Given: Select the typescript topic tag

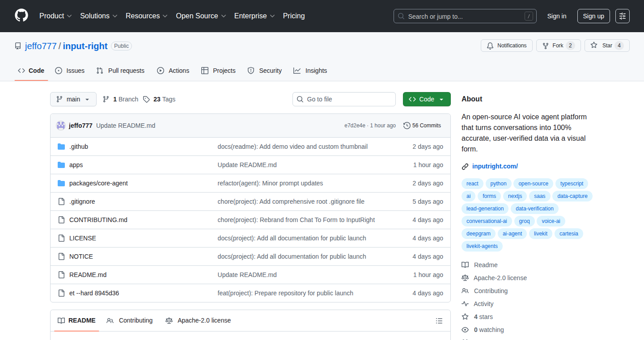Looking at the screenshot, I should click(572, 184).
